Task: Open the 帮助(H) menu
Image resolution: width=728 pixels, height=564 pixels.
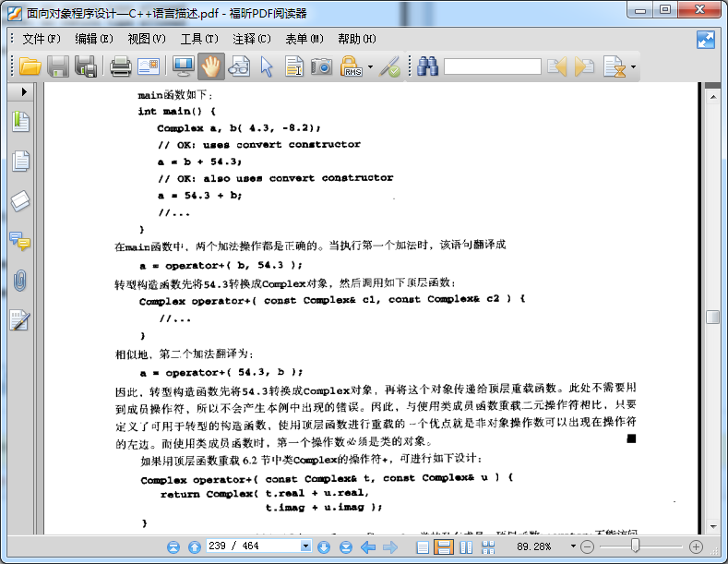Action: pos(356,39)
